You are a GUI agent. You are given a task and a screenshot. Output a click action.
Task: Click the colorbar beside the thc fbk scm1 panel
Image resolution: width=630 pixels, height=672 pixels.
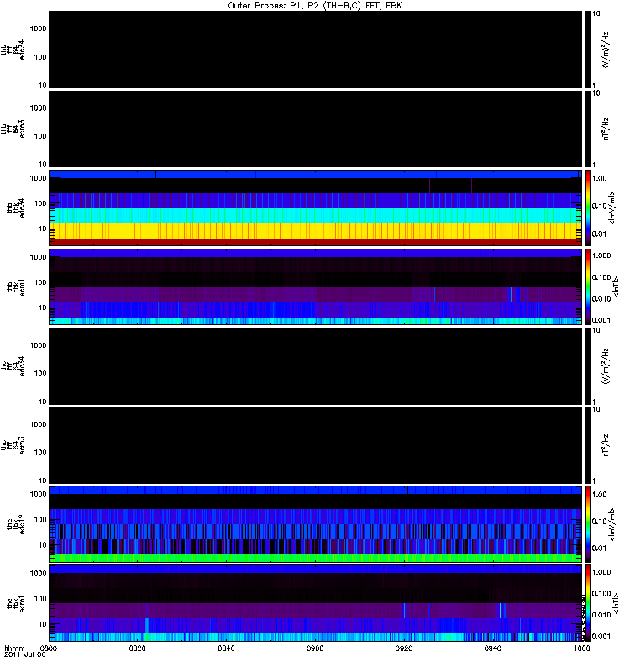click(588, 602)
